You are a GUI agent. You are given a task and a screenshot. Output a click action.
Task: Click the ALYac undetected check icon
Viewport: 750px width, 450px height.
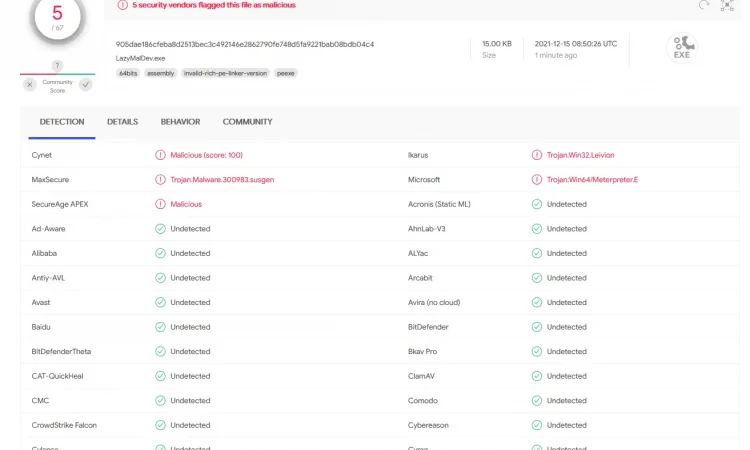tap(537, 253)
